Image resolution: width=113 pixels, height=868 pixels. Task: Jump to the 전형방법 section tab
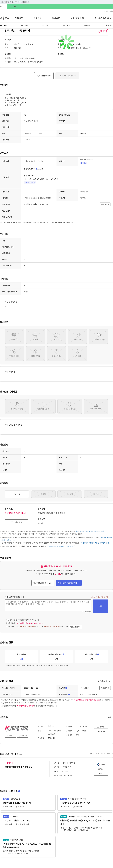point(87,25)
